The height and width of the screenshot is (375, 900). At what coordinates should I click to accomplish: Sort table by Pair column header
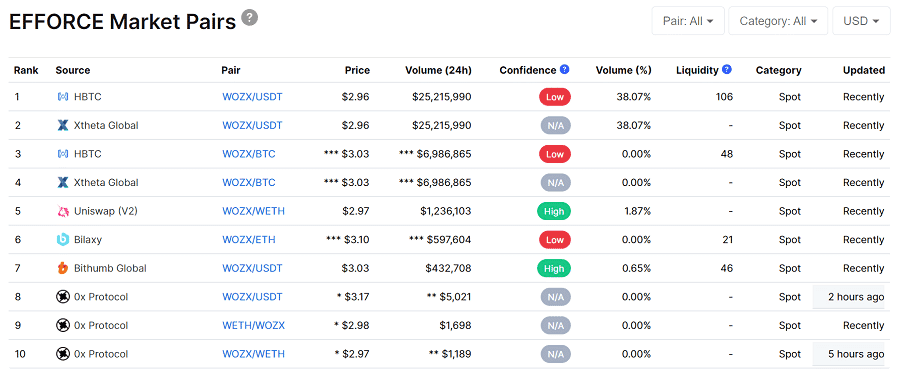pos(231,70)
